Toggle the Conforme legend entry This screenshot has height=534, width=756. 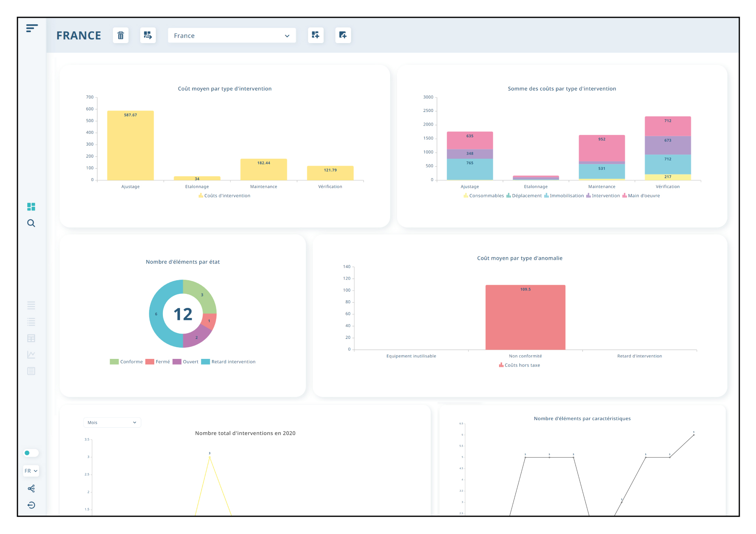pos(126,362)
